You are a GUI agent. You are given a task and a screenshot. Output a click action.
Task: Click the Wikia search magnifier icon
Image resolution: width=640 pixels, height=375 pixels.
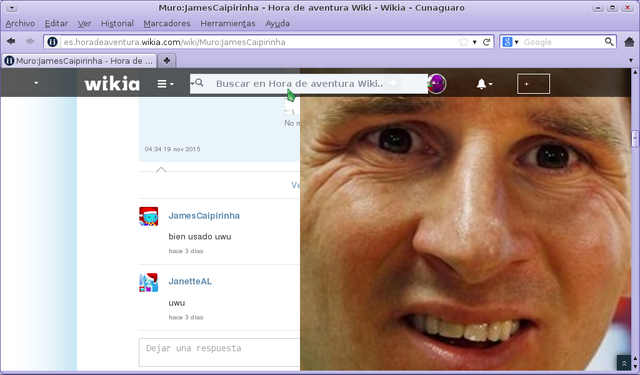(199, 83)
